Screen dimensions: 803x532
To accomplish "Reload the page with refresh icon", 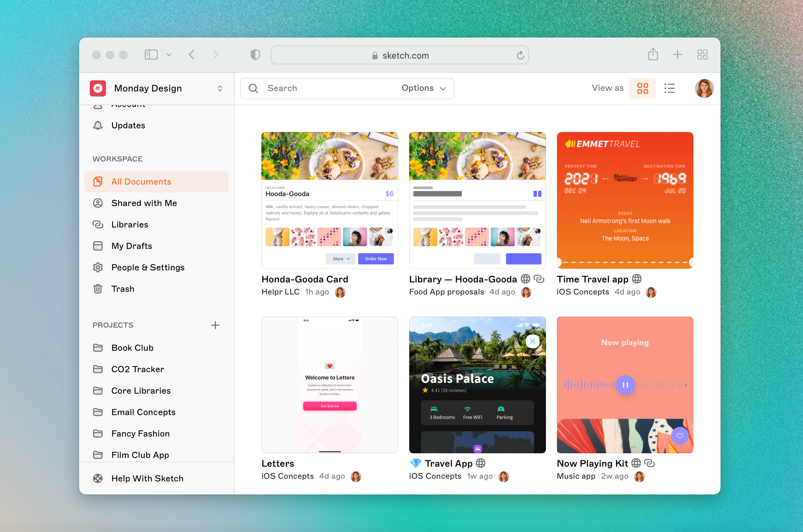I will click(x=520, y=55).
